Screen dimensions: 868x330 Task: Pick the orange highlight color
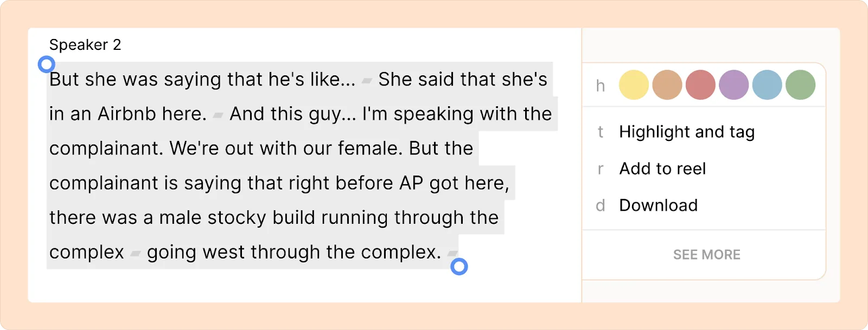667,85
